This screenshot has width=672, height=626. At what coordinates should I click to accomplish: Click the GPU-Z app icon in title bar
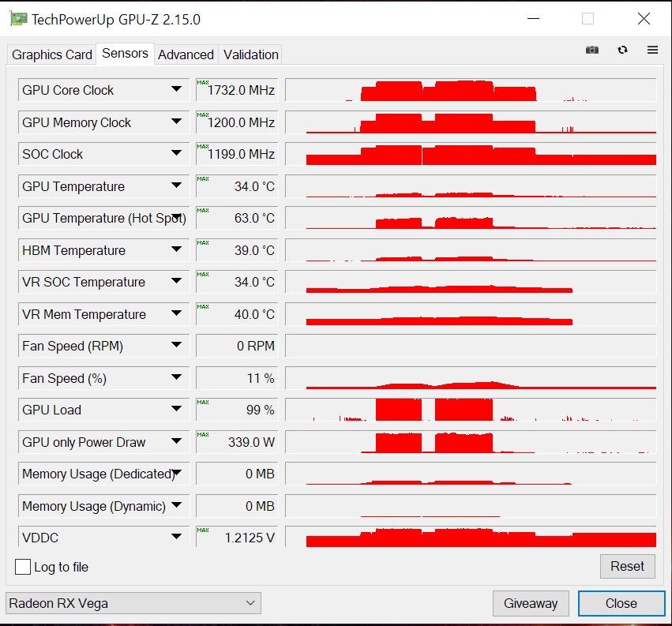(x=18, y=19)
